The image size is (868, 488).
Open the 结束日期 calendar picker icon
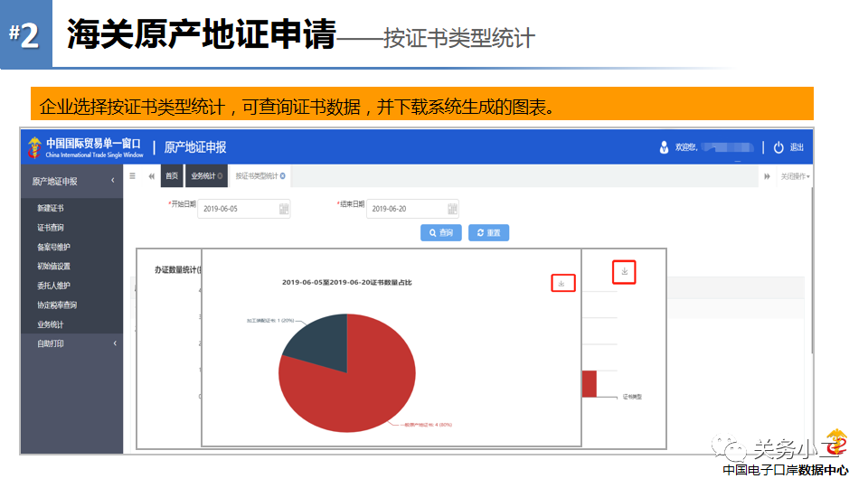pyautogui.click(x=452, y=209)
